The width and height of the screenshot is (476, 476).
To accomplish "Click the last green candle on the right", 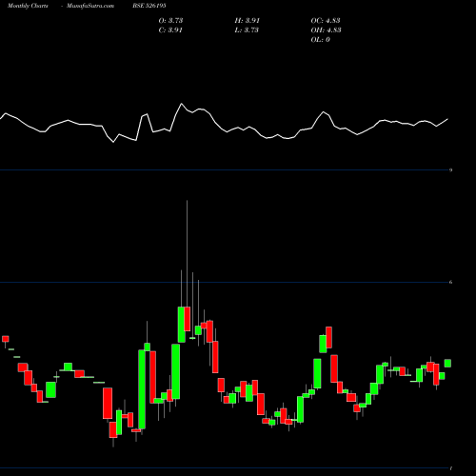I will (x=447, y=363).
